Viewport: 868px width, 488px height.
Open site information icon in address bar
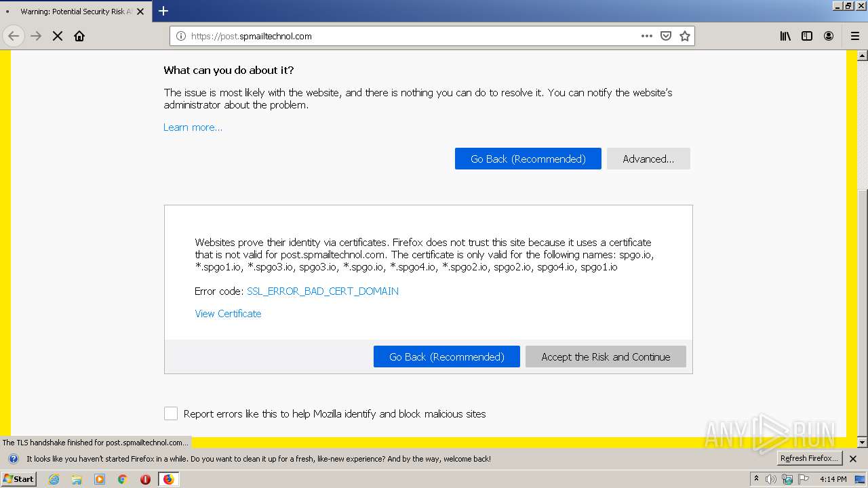point(181,36)
